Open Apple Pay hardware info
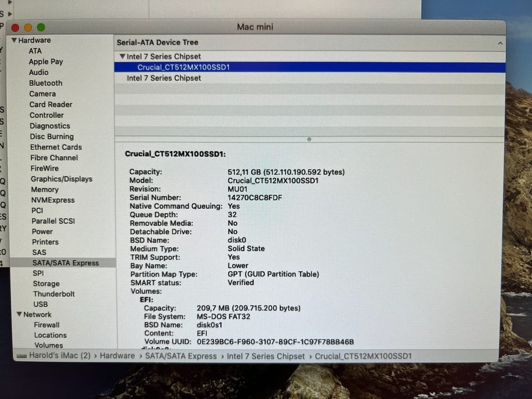This screenshot has height=399, width=532. [46, 62]
